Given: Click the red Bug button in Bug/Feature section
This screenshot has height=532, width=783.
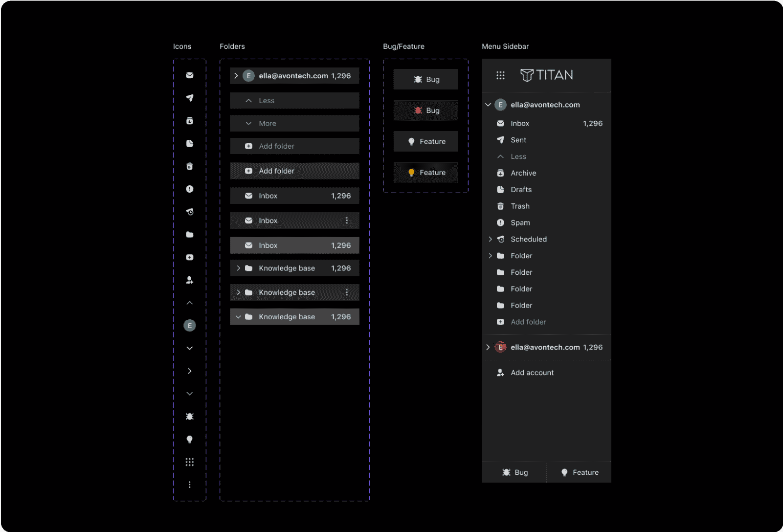Looking at the screenshot, I should (425, 110).
